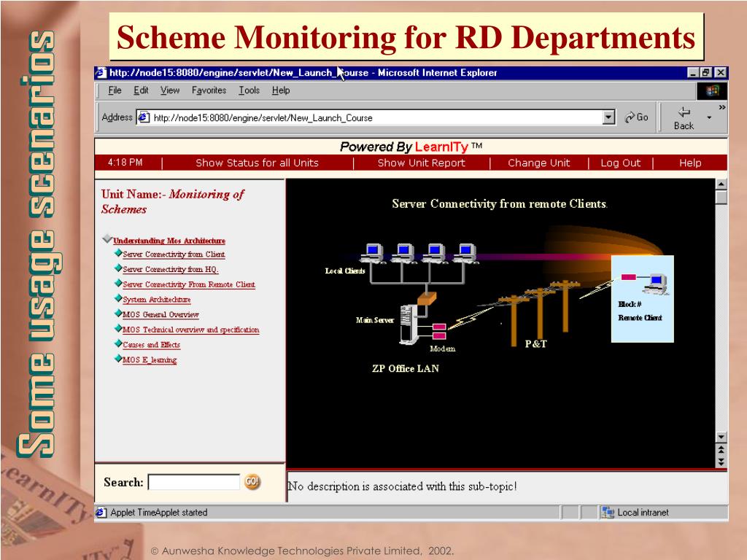Open the Edit menu

[141, 90]
